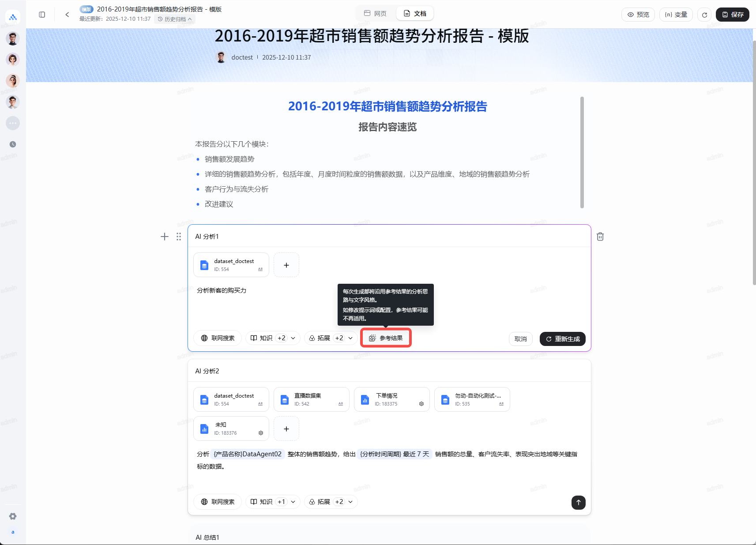Toggle the 参考结果 option
Viewport: 756px width, 545px height.
coord(386,338)
